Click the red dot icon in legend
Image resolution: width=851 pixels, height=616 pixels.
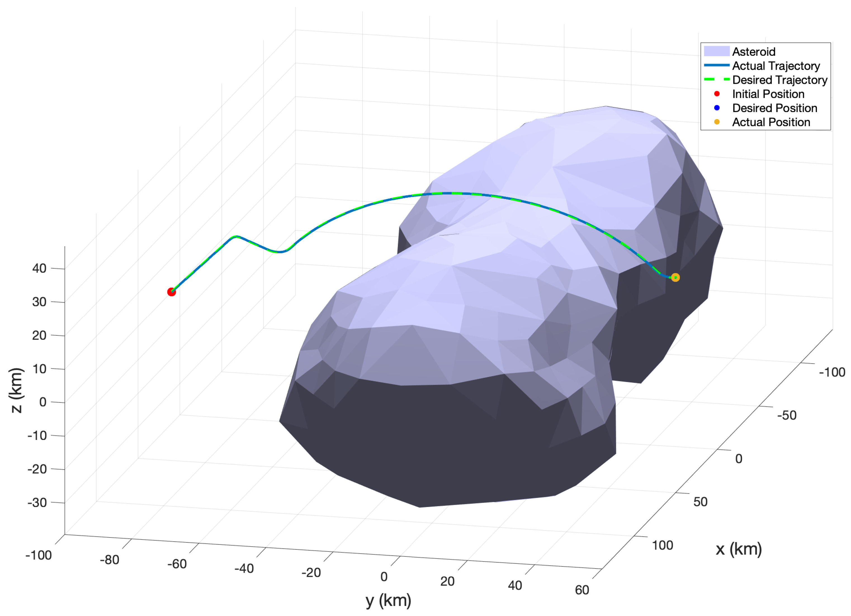(717, 94)
